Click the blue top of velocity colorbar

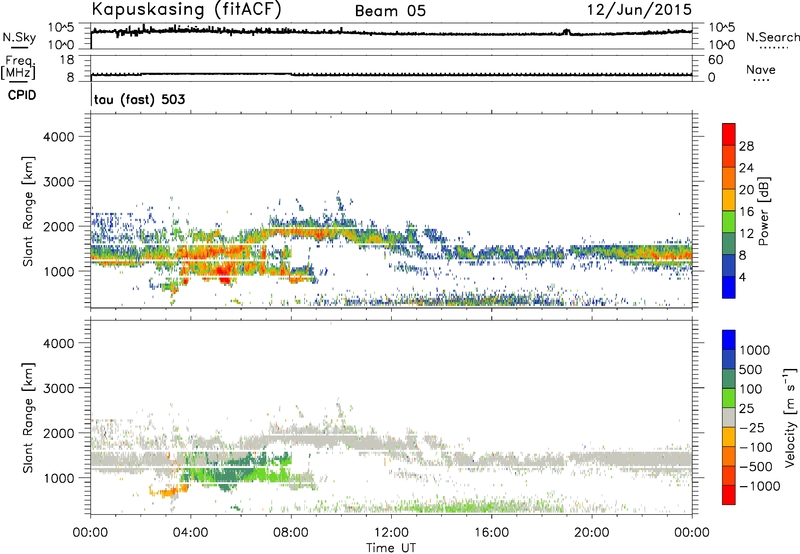[729, 340]
